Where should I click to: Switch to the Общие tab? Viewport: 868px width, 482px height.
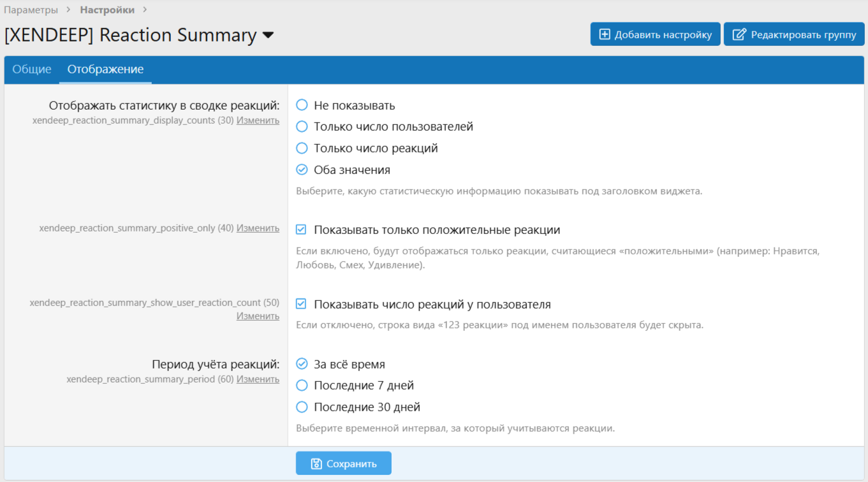coord(32,69)
